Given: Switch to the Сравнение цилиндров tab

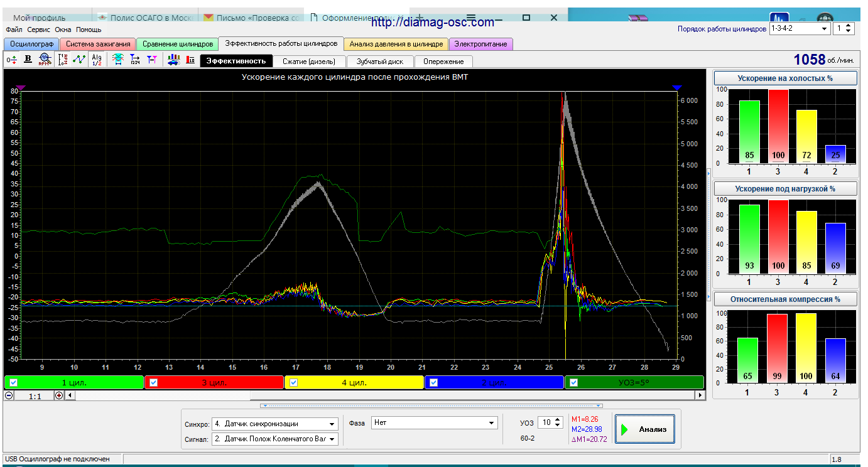Looking at the screenshot, I should click(178, 44).
